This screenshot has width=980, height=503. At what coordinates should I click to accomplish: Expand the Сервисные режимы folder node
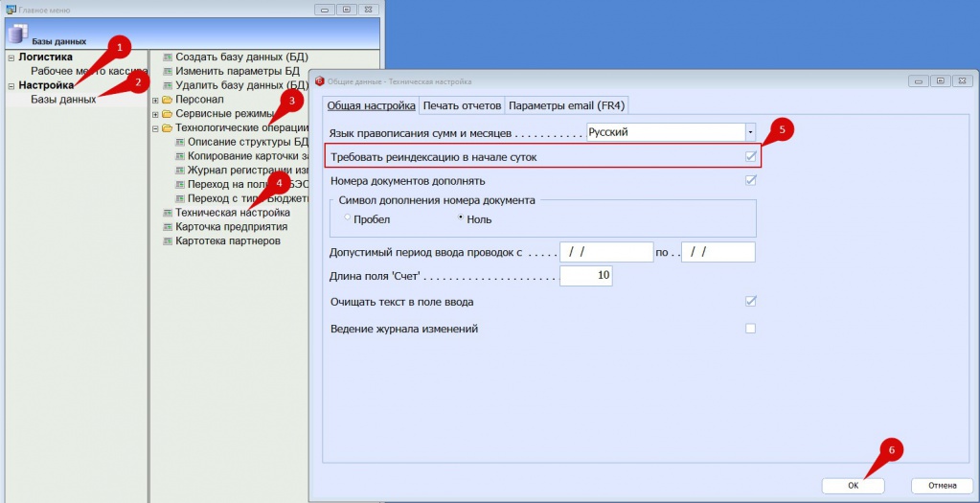(x=155, y=114)
